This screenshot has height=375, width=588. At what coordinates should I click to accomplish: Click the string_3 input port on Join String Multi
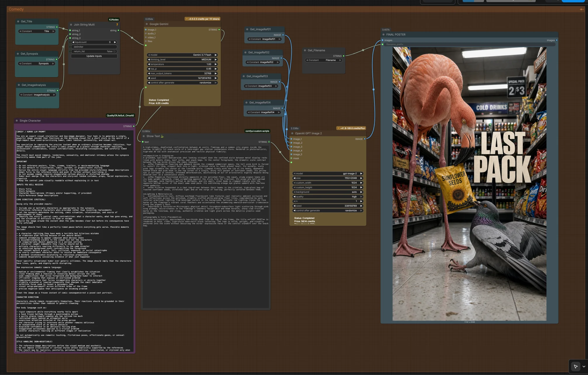(x=70, y=38)
